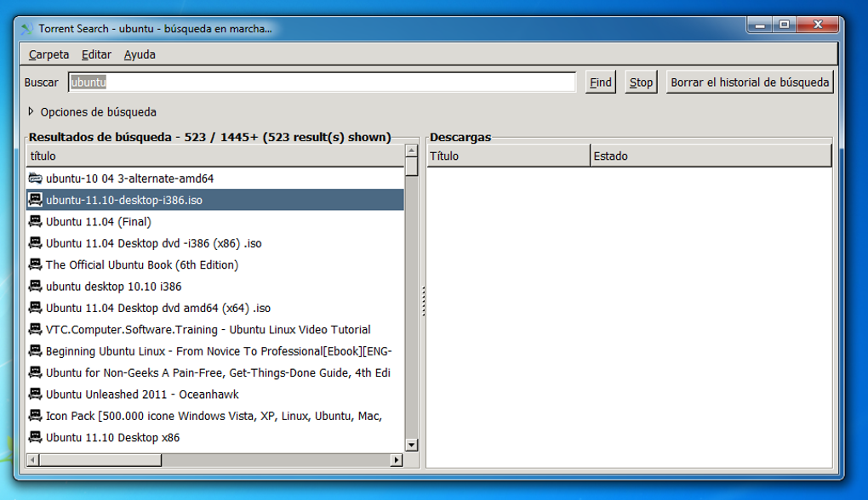Click the Título column header in Descargas
The height and width of the screenshot is (500, 868).
coord(508,156)
